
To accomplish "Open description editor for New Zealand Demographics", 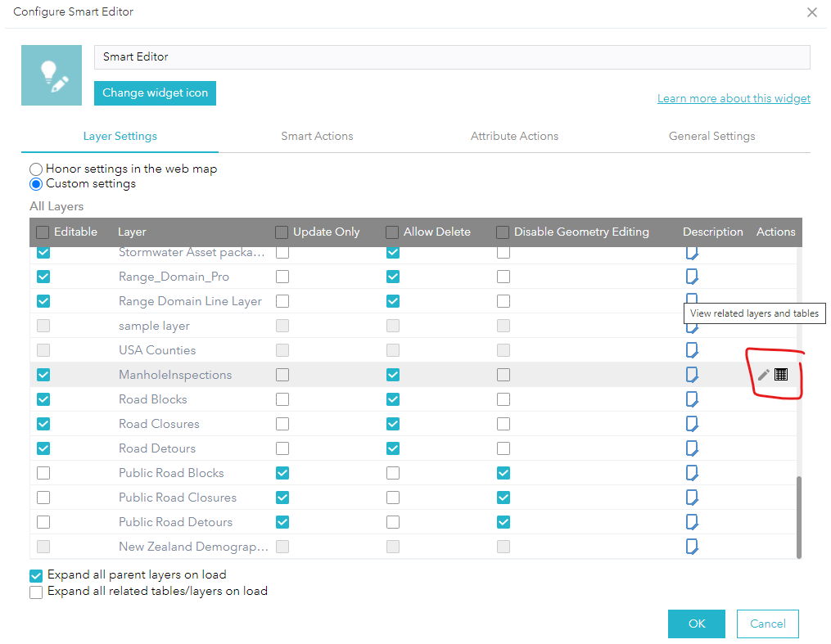I will [692, 547].
